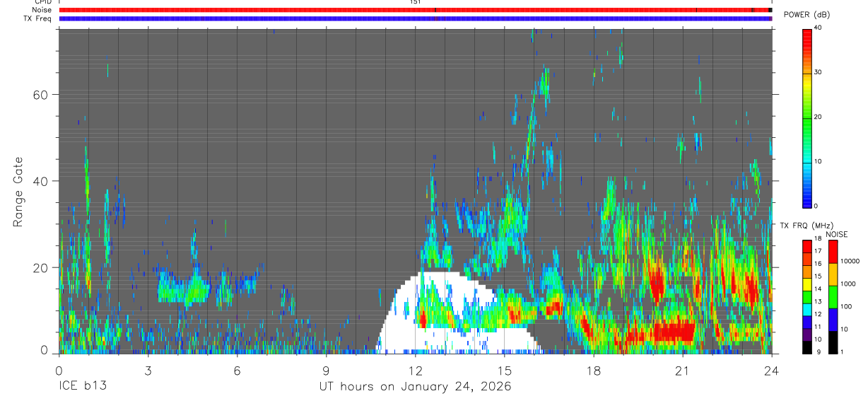Pick the yellow swatch in TX FRQ legend

(x=807, y=284)
